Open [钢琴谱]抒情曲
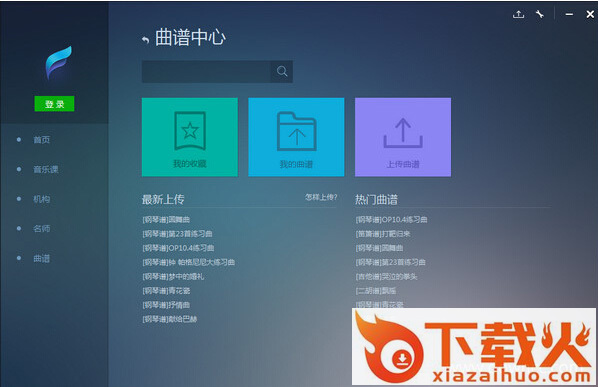This screenshot has width=598, height=387. click(x=166, y=305)
